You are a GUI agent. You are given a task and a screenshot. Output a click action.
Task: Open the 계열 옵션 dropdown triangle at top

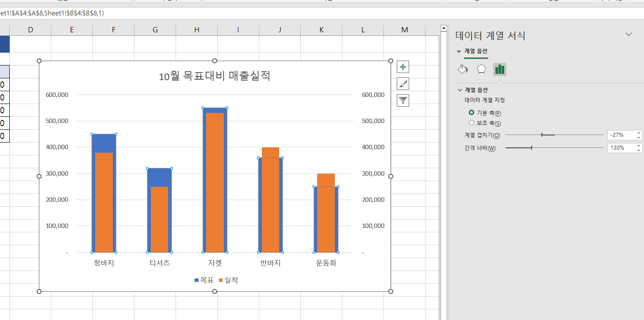[459, 51]
